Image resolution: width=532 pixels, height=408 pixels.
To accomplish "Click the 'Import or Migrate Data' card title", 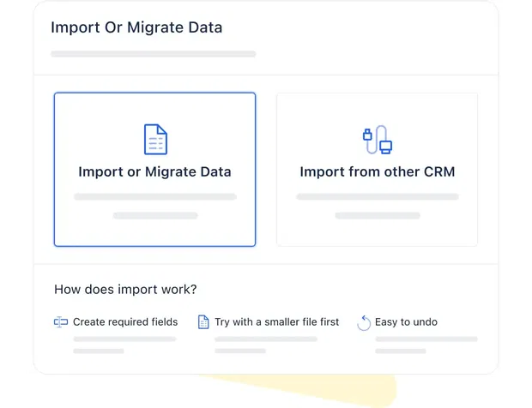I will pos(154,171).
